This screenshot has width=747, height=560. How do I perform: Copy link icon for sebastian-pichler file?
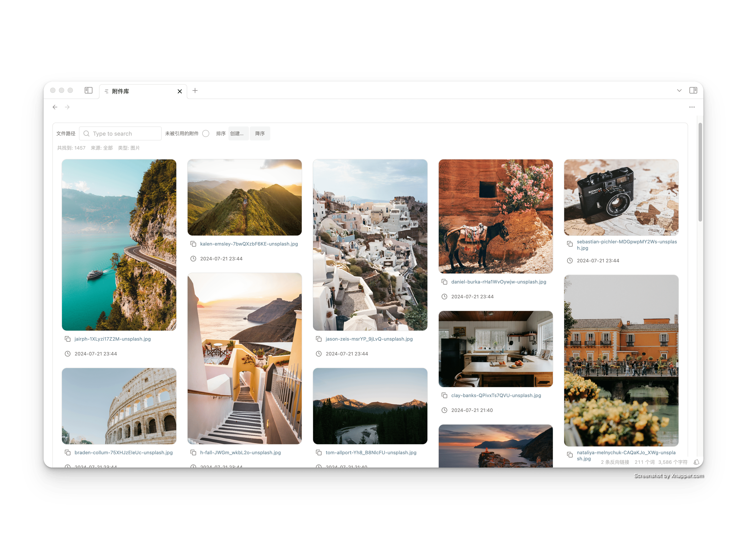pos(570,244)
